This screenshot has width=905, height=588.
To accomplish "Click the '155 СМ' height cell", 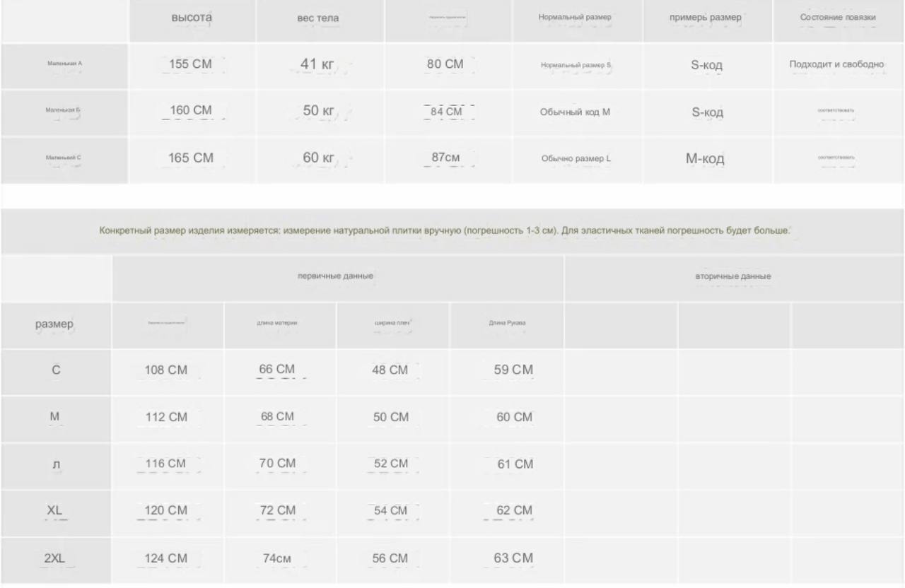I will click(x=190, y=64).
